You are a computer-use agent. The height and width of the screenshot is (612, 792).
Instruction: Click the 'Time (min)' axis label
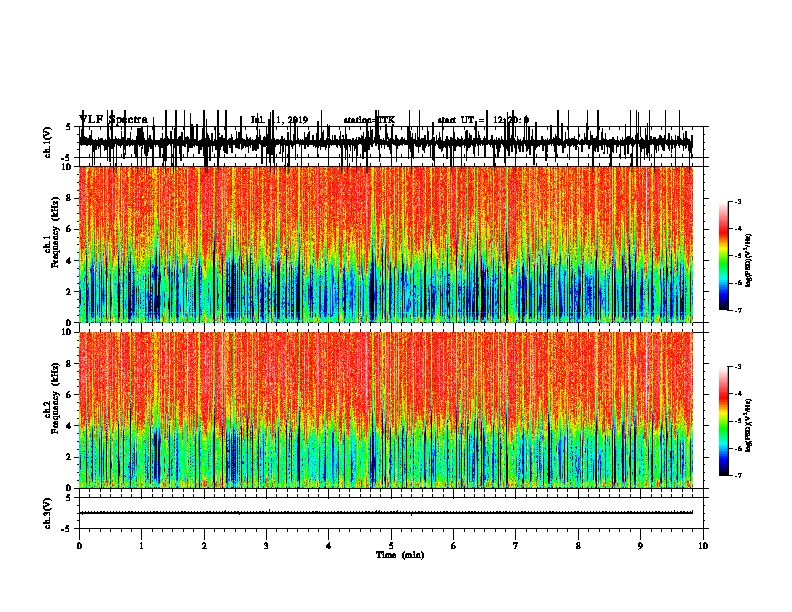(400, 555)
